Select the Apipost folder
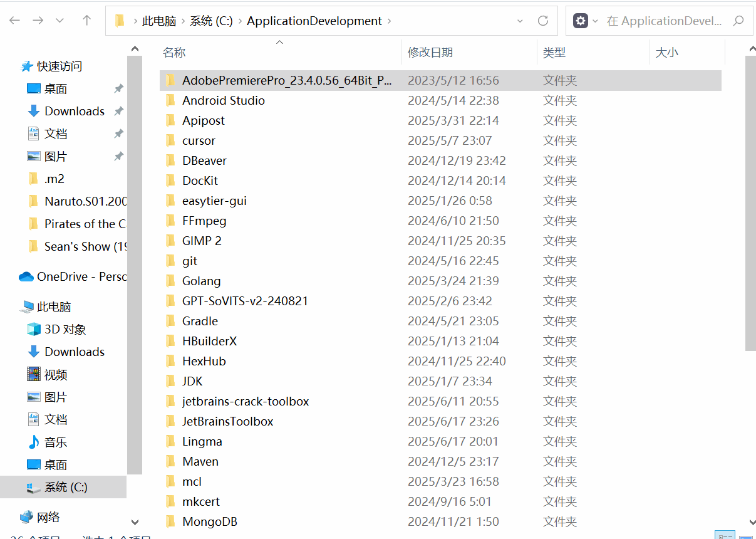 click(x=204, y=120)
